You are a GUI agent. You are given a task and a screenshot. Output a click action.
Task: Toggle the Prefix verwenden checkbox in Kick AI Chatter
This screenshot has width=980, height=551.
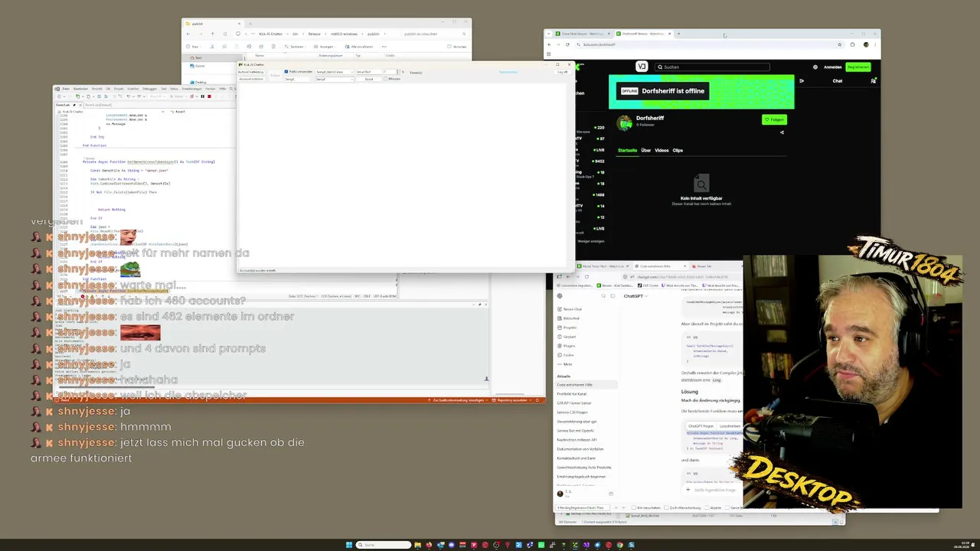tap(286, 71)
